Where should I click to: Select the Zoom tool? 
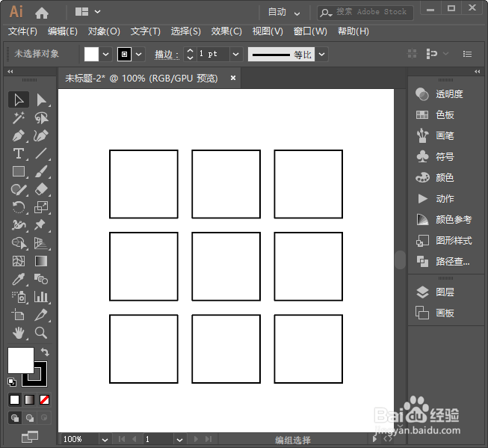click(41, 333)
